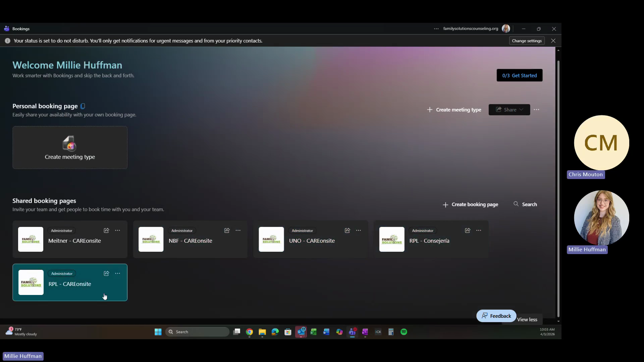Open the Create meeting type card
Image resolution: width=644 pixels, height=362 pixels.
point(70,147)
